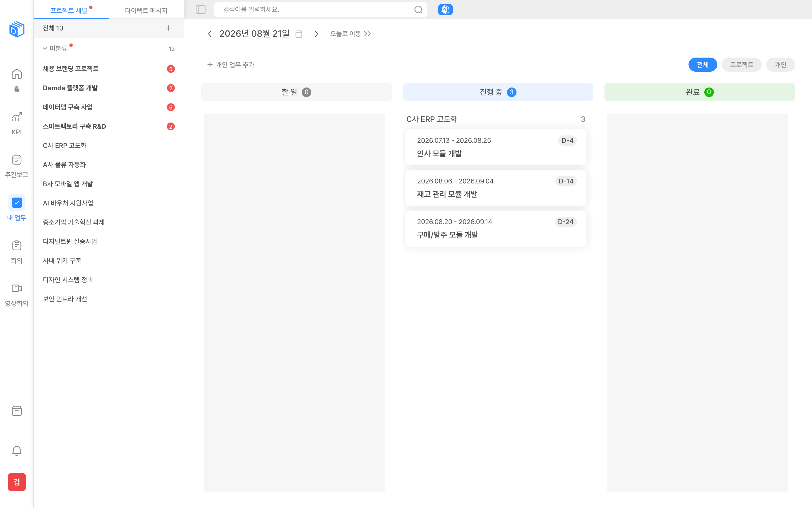Go to previous day with left arrow
The width and height of the screenshot is (812, 508).
click(210, 34)
